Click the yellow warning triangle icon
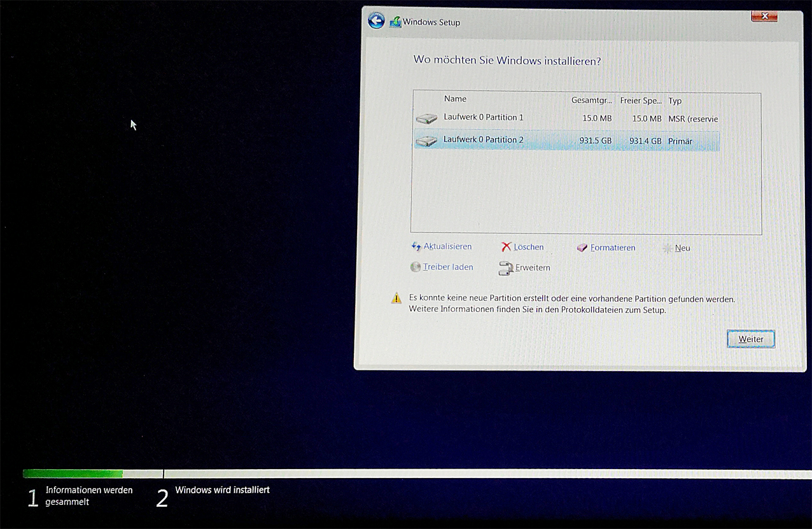The height and width of the screenshot is (529, 812). pos(396,298)
